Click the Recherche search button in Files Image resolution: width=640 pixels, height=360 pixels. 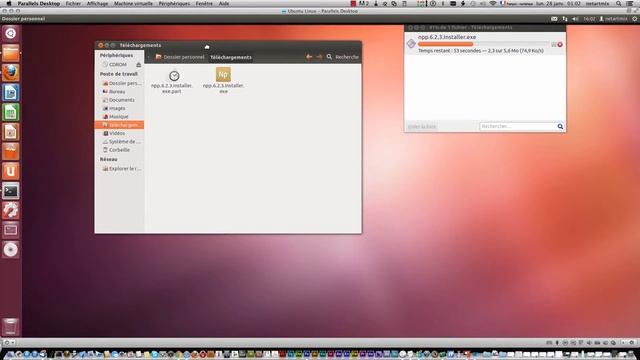point(342,57)
